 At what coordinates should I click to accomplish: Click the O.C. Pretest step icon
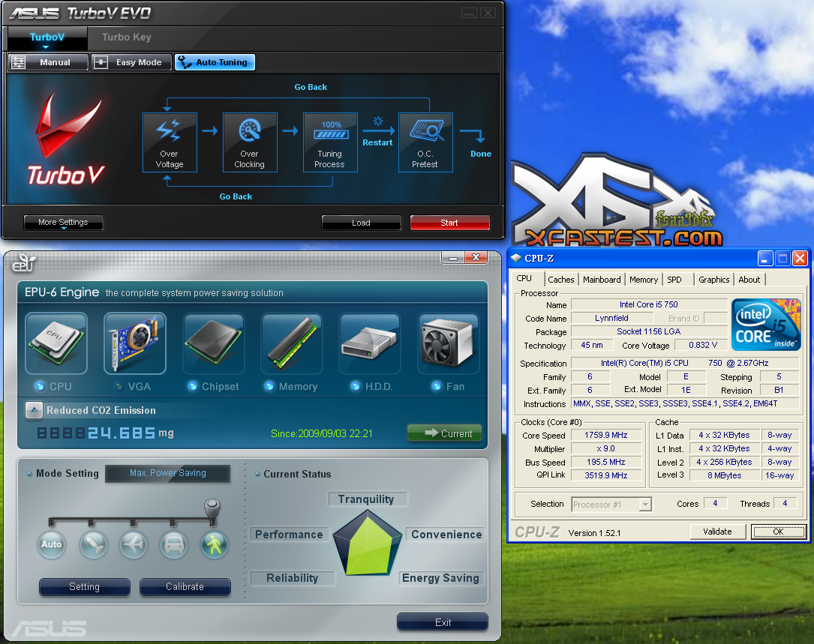[x=425, y=142]
